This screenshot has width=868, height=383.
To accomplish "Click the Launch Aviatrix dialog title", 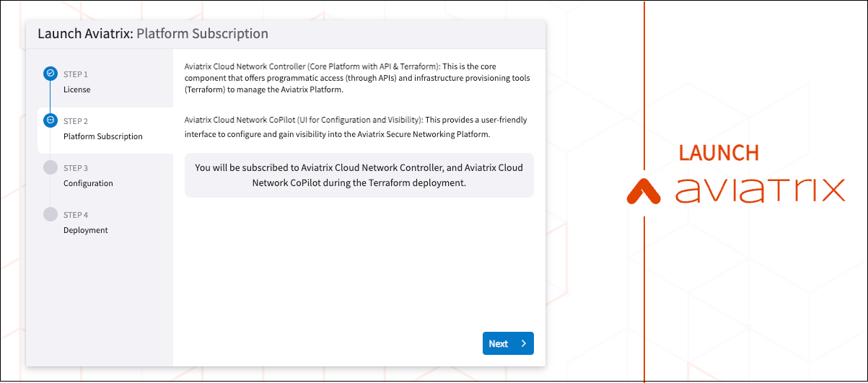I will pyautogui.click(x=153, y=34).
